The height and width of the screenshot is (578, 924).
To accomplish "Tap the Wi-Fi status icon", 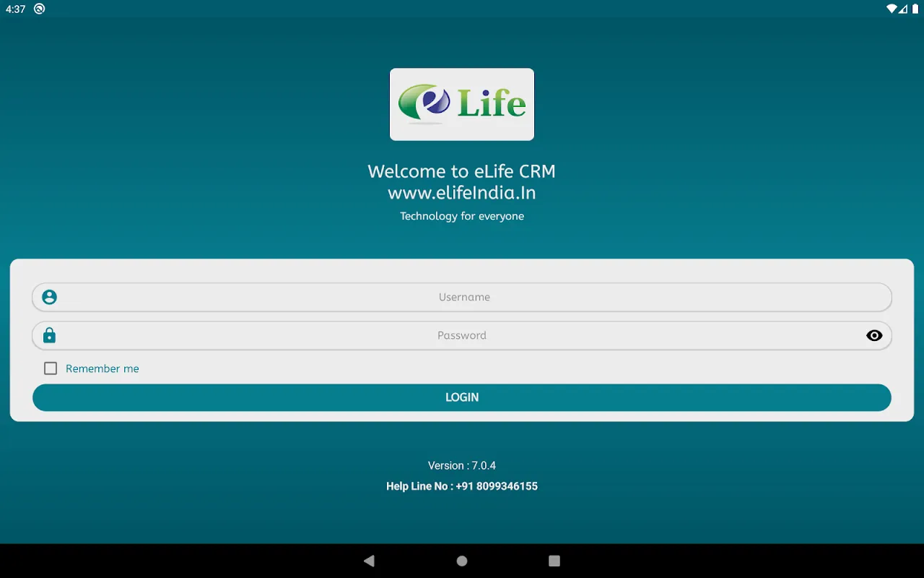I will tap(892, 9).
